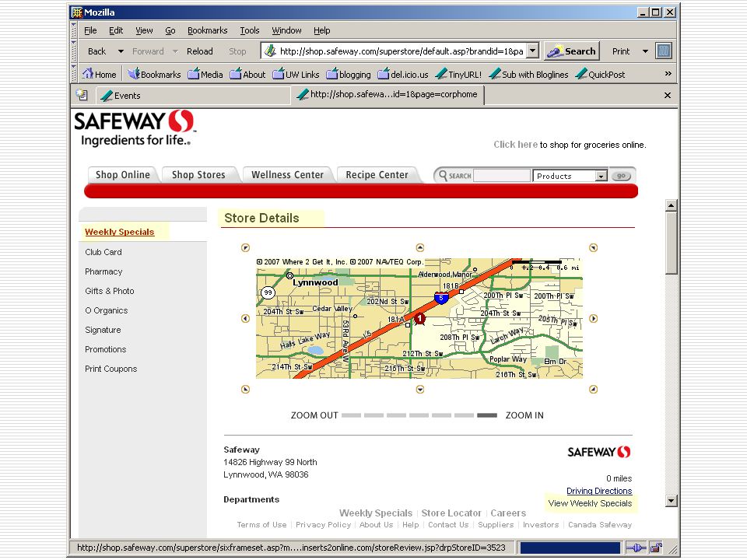Open the del.icio.us bookmark folder

403,75
